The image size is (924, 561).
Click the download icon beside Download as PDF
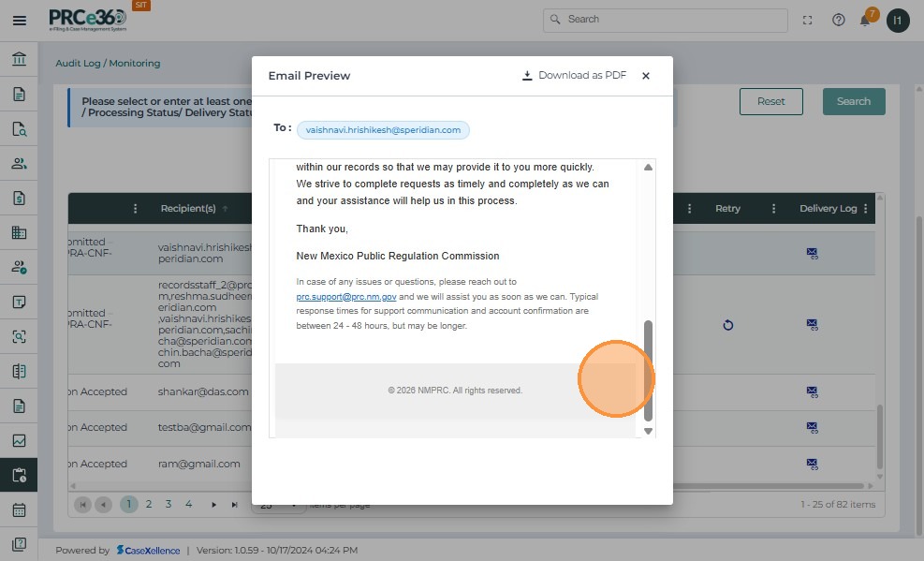pyautogui.click(x=527, y=76)
